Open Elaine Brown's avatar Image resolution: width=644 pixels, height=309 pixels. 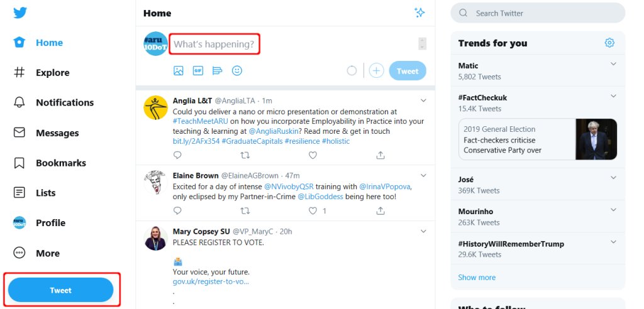[156, 182]
